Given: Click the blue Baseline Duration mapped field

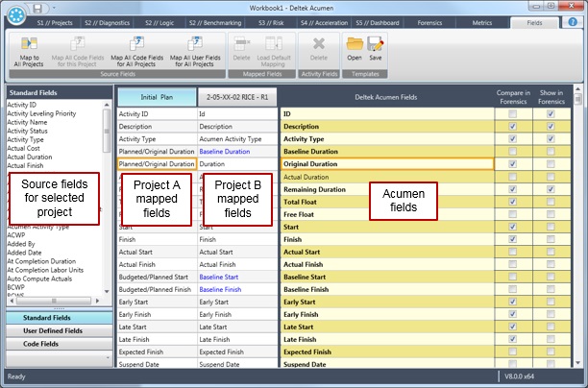Looking at the screenshot, I should 224,152.
